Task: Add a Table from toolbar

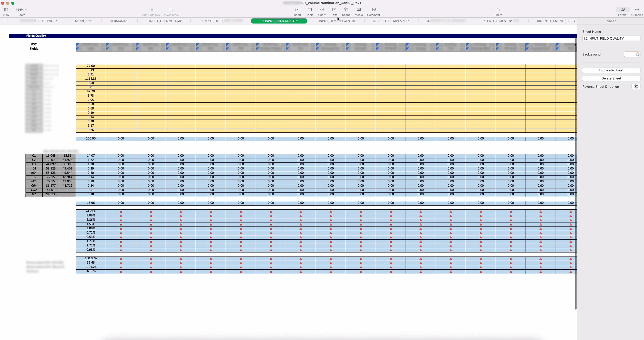Action: (x=310, y=10)
